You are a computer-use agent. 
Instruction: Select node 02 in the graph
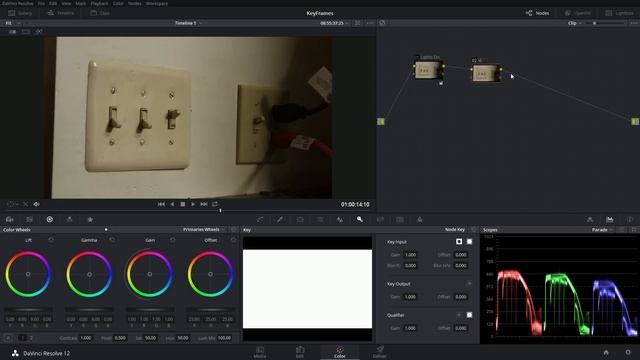(486, 73)
